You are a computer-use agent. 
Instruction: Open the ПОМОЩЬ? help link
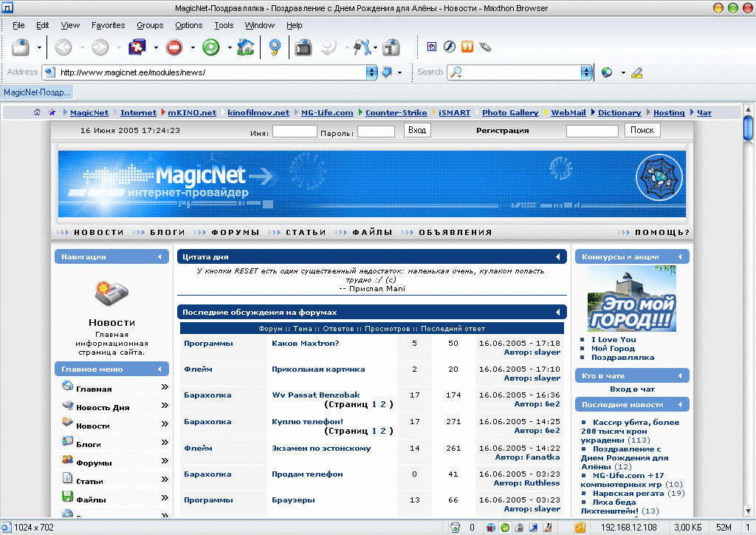[662, 233]
